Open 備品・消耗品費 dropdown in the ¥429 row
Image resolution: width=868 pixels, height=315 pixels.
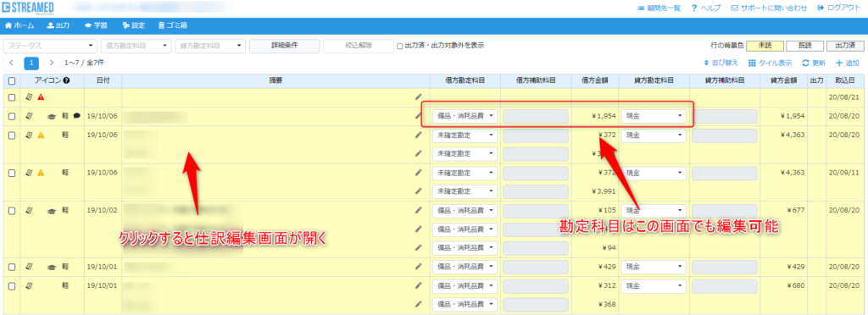(465, 267)
